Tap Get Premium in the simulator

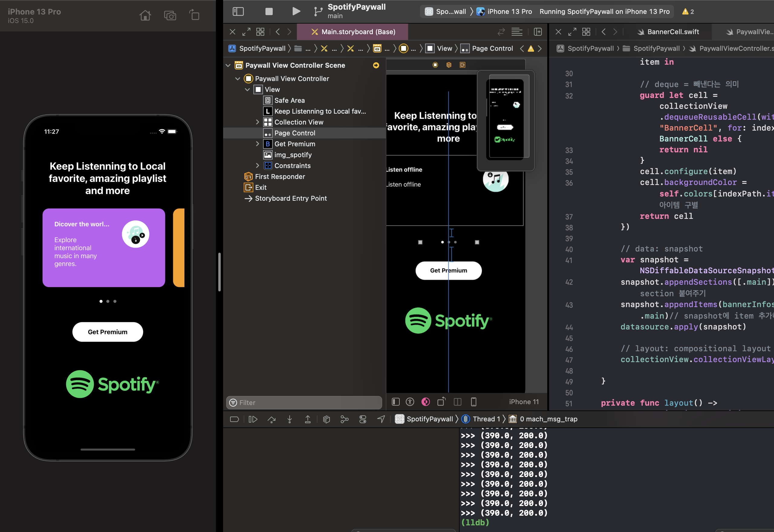tap(107, 332)
